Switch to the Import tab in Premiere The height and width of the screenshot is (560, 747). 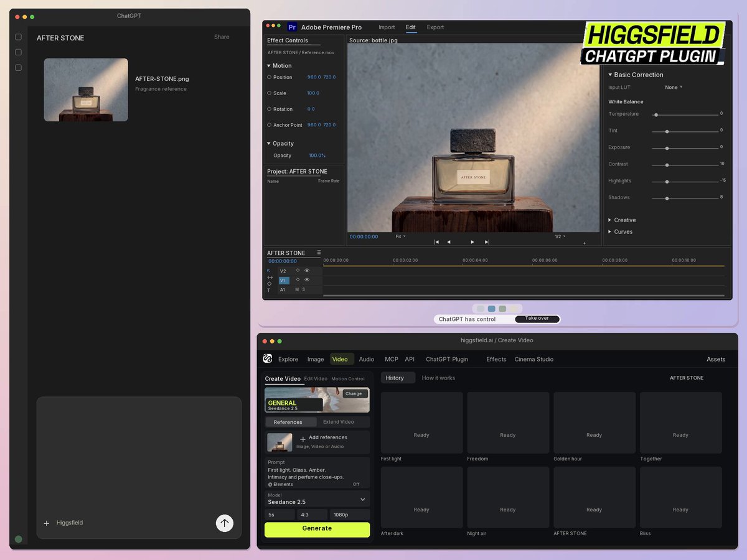(x=387, y=27)
